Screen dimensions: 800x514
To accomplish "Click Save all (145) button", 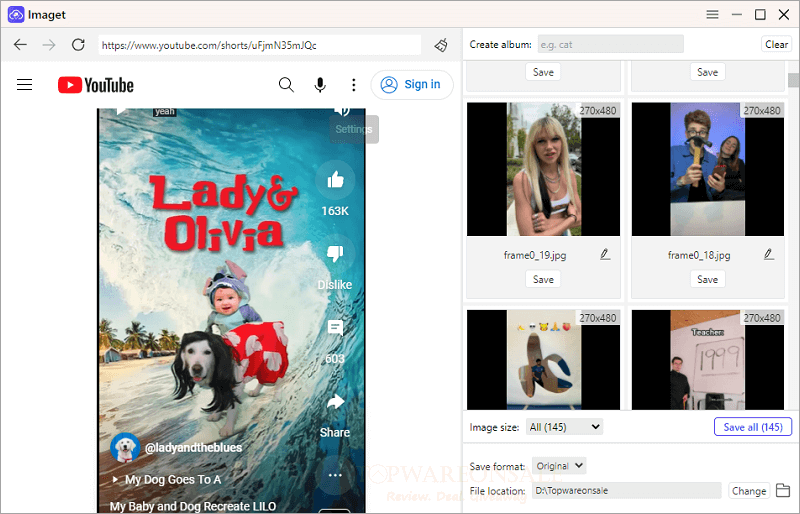I will click(753, 427).
